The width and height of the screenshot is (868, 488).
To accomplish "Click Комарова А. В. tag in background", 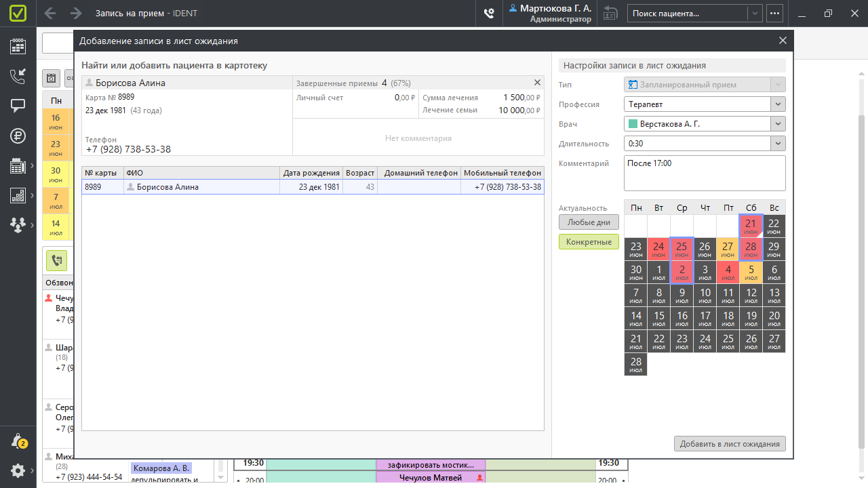I will [161, 468].
